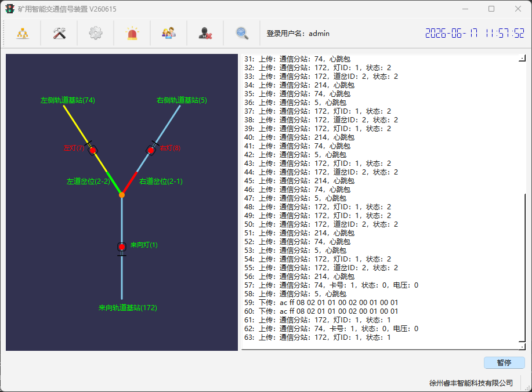This screenshot has width=532, height=392.
Task: Minimize the application window
Action: pos(465,9)
